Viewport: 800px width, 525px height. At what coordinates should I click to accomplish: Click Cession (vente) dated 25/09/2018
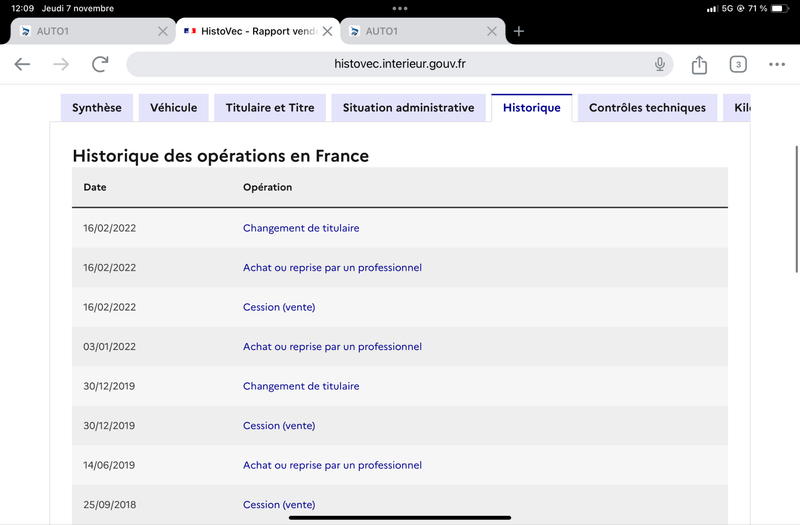[279, 505]
